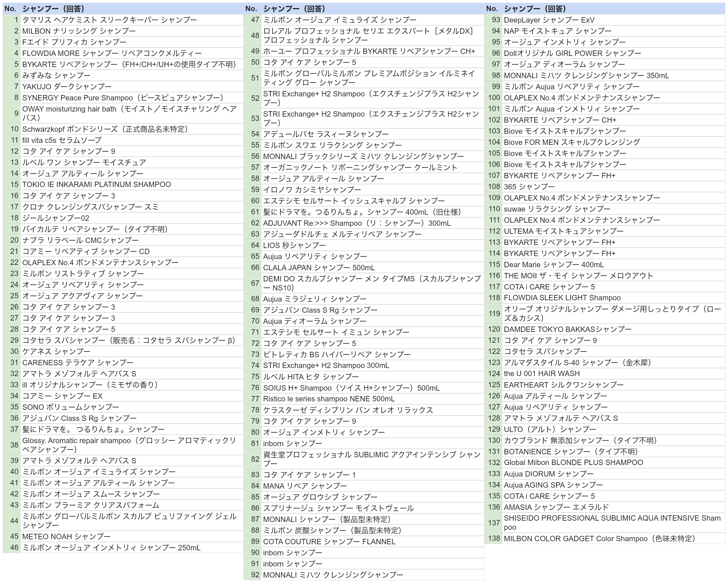728x583 pixels.
Task: Click 'ナプラ リラベール CMCシャンプー'
Action: point(132,240)
